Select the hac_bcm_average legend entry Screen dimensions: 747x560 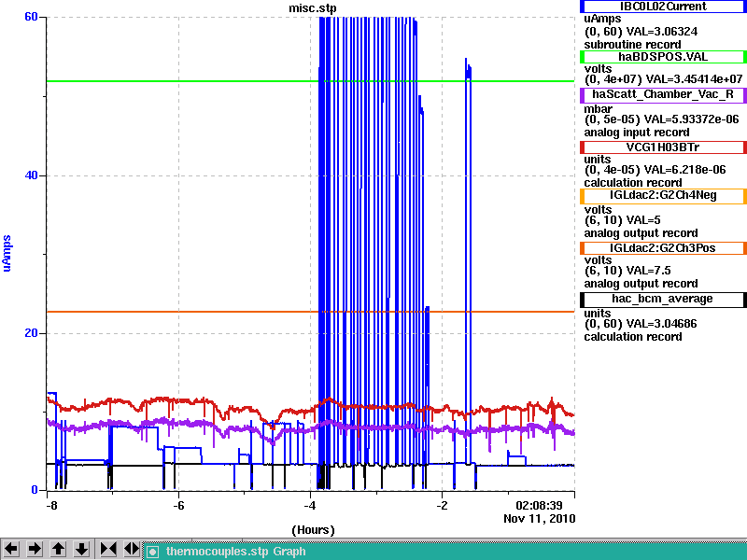[x=663, y=300]
